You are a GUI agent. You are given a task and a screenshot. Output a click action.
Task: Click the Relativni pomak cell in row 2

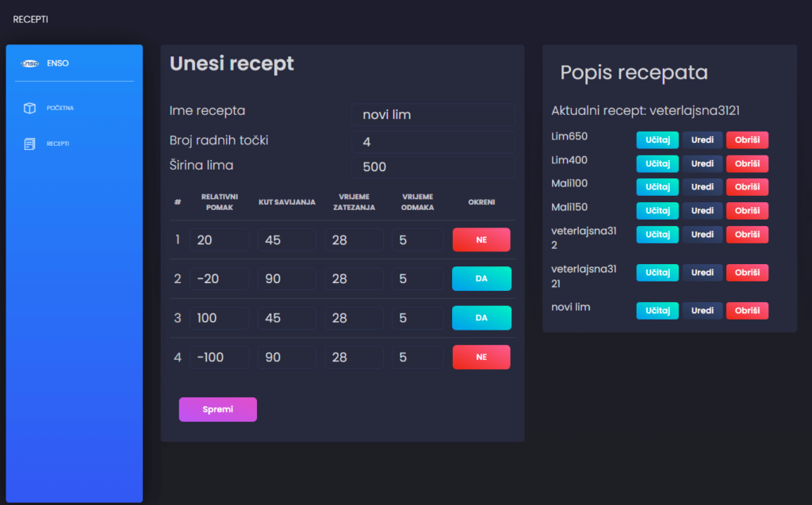pyautogui.click(x=219, y=278)
